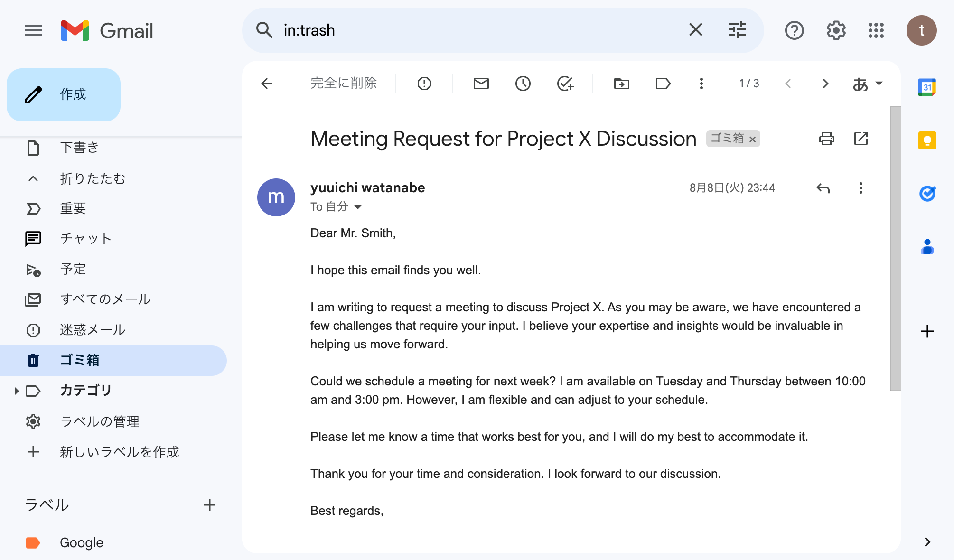
Task: Open input tools あ dropdown
Action: (867, 84)
